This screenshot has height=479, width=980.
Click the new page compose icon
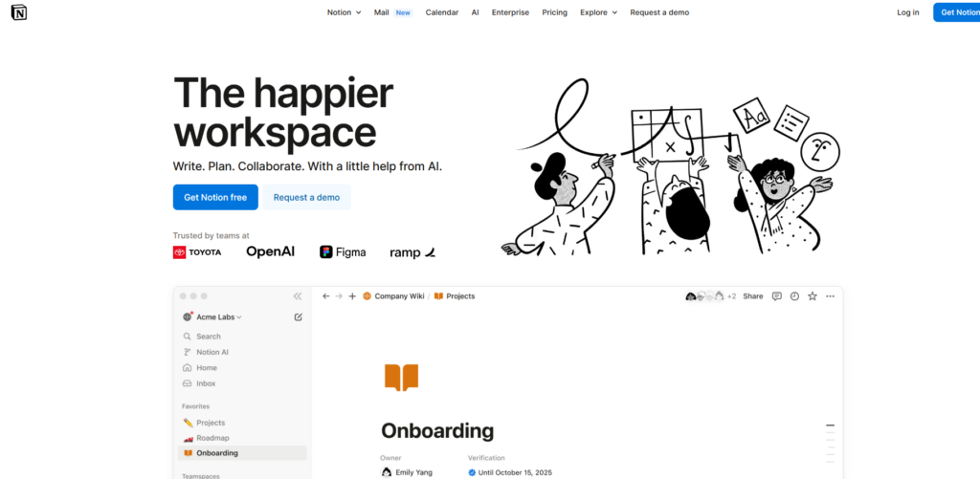coord(299,317)
